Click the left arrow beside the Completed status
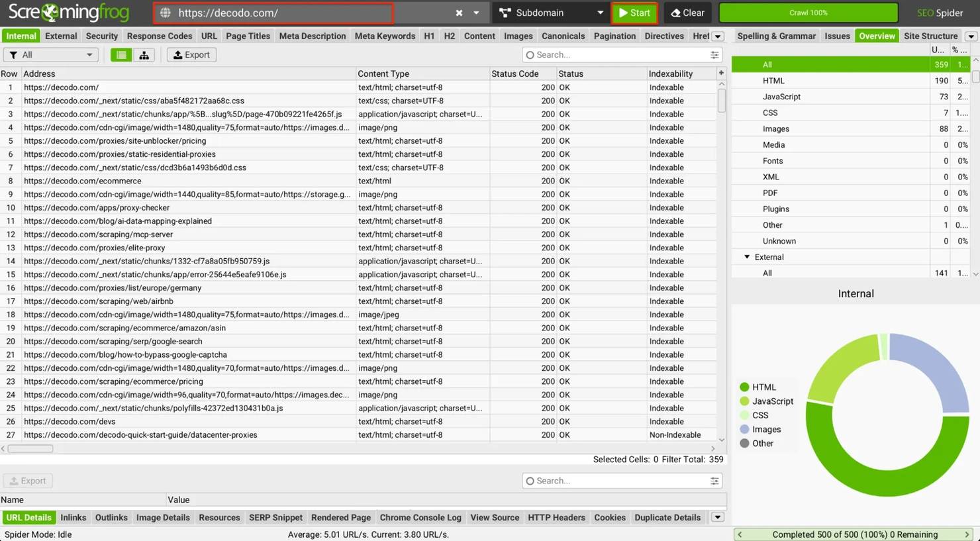980x541 pixels. tap(740, 534)
